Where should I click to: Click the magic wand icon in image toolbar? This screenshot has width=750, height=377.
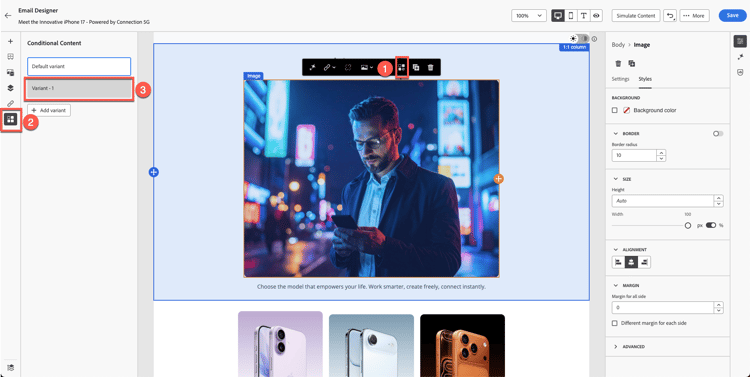coord(312,67)
